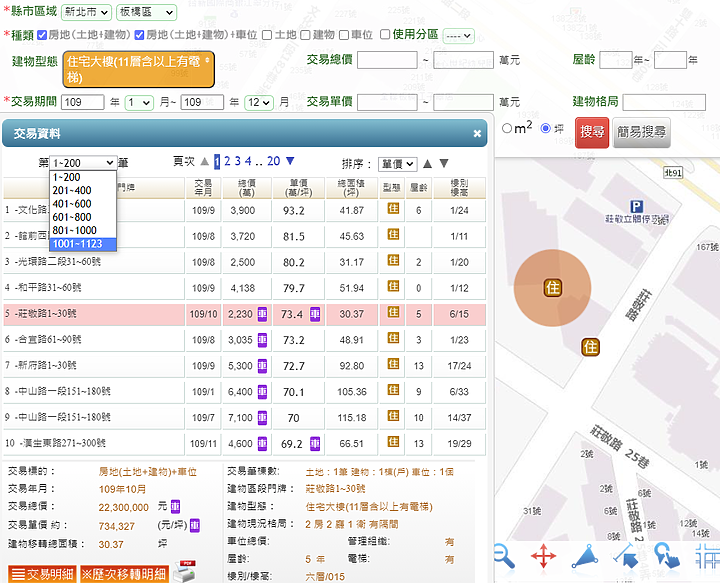
Task: Go to results page 3
Action: pos(236,161)
